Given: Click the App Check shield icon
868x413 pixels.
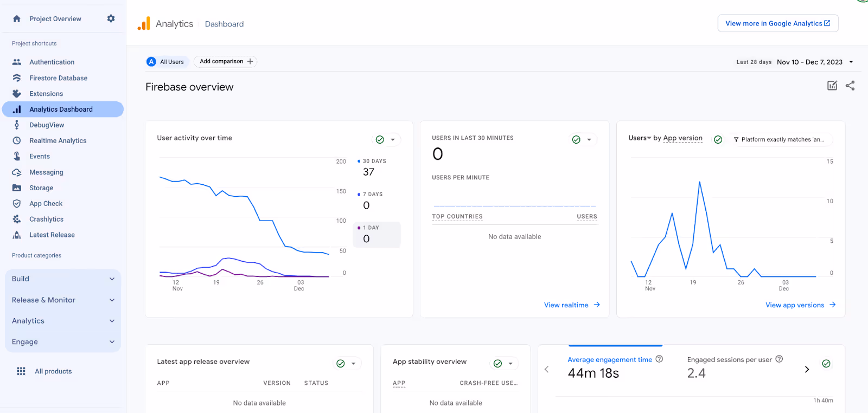Looking at the screenshot, I should pos(17,203).
